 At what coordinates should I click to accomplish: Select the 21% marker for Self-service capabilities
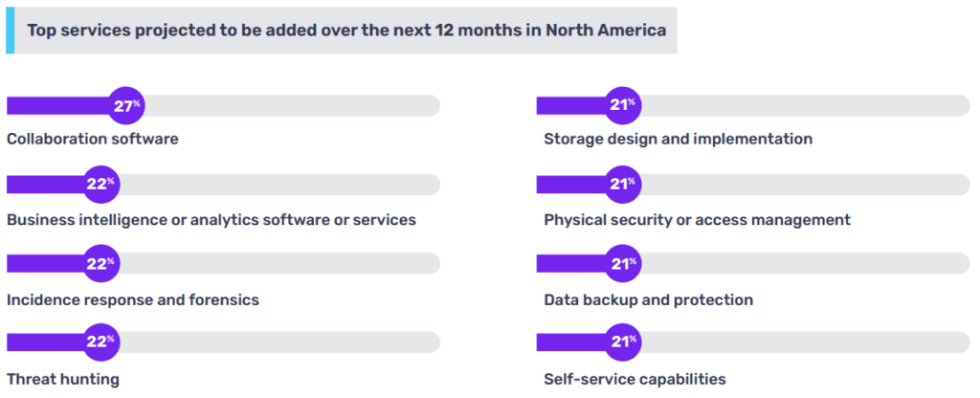coord(622,343)
